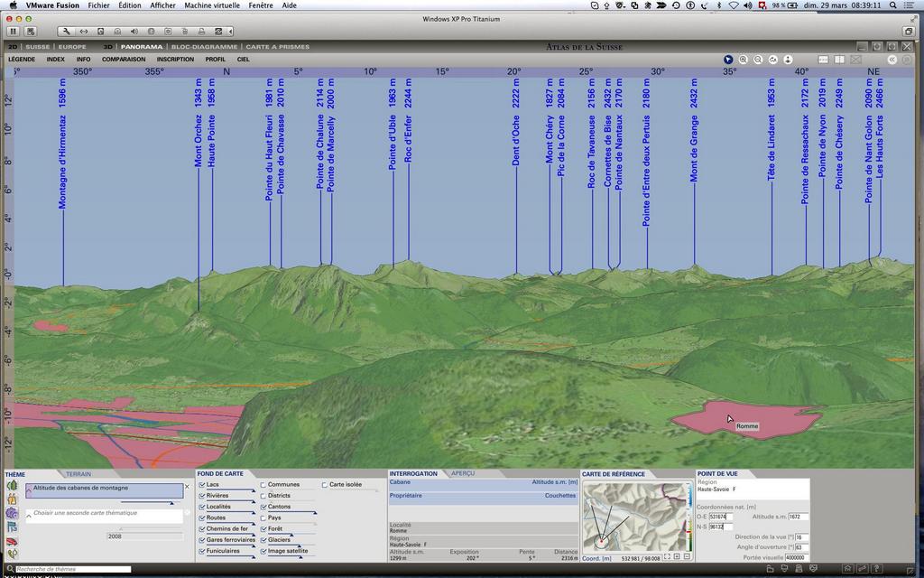Zoom out on the reference map
Viewport: 924px width, 578px height.
pos(687,557)
